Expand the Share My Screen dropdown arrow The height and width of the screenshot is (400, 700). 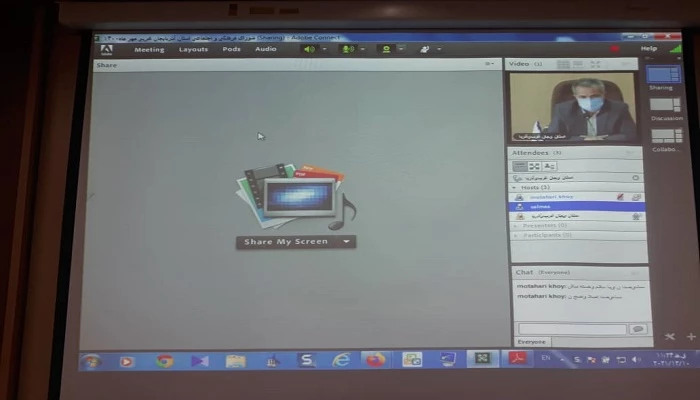346,241
